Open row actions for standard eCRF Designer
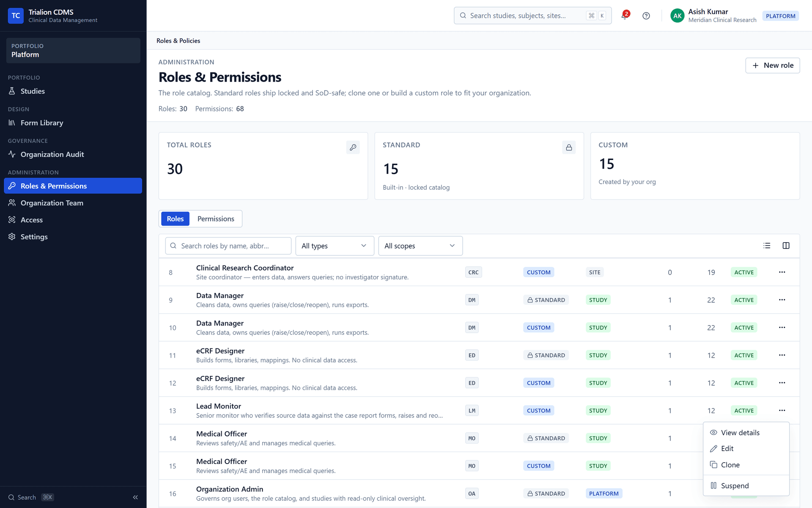 tap(782, 355)
